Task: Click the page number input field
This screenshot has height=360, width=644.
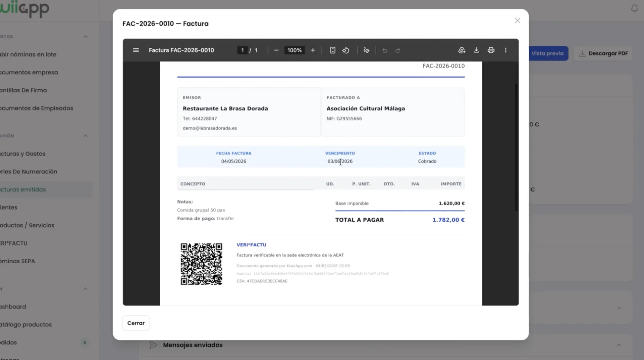Action: point(242,50)
